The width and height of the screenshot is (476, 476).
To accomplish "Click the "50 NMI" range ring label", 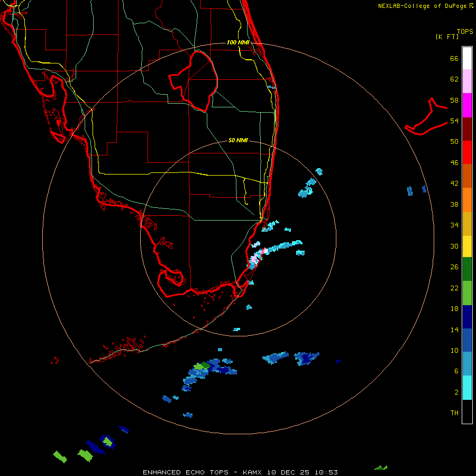I will [x=238, y=140].
